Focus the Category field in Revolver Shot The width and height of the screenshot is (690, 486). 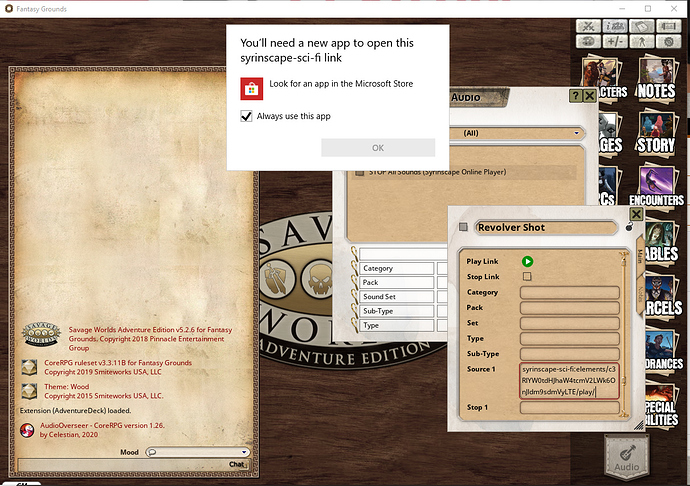[570, 292]
